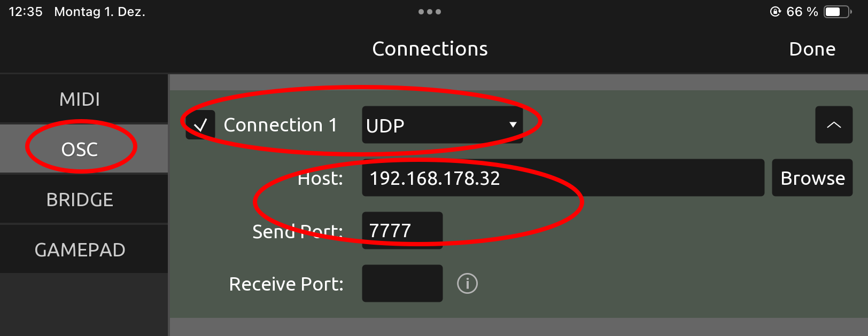The image size is (868, 336).
Task: Tap the orientation lock icon in status bar
Action: [775, 12]
